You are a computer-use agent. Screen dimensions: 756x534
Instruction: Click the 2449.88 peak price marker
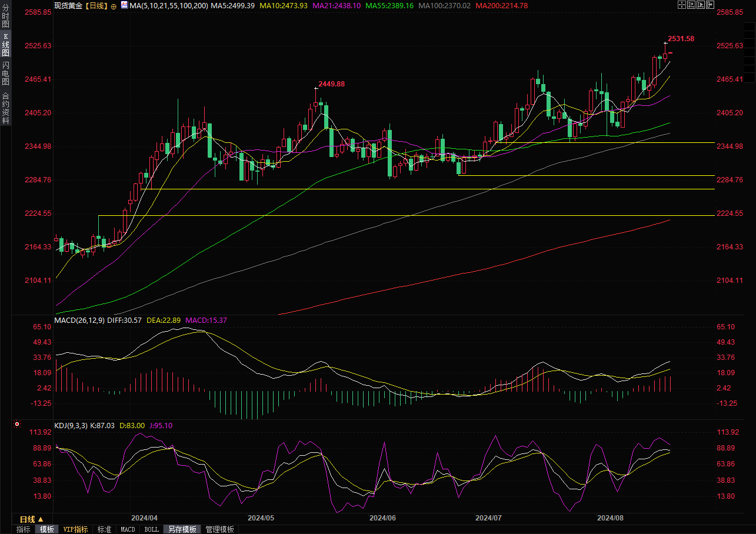[x=332, y=84]
